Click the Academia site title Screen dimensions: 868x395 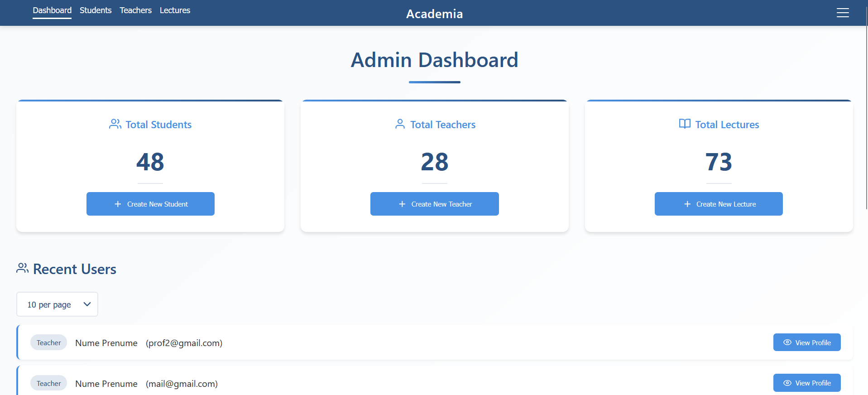pyautogui.click(x=434, y=14)
